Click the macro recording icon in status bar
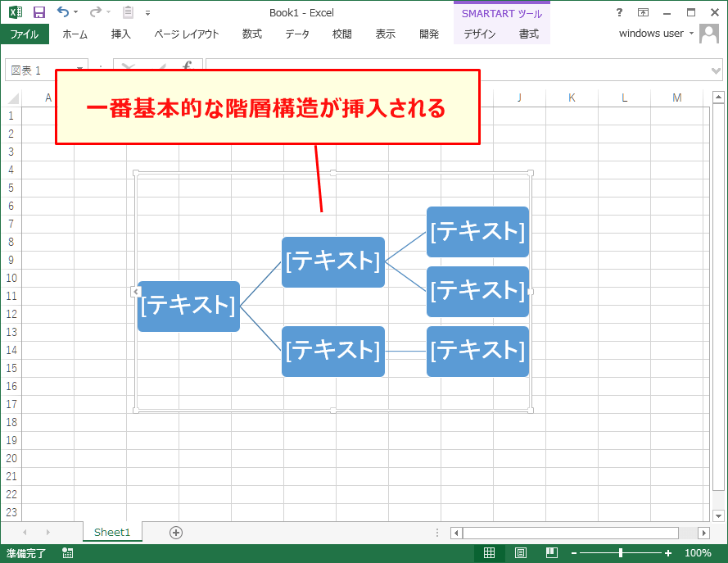The image size is (728, 563). coord(67,553)
